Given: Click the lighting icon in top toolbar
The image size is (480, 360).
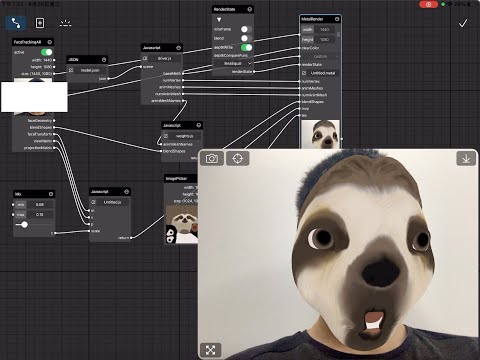Looking at the screenshot, I should coord(65,23).
